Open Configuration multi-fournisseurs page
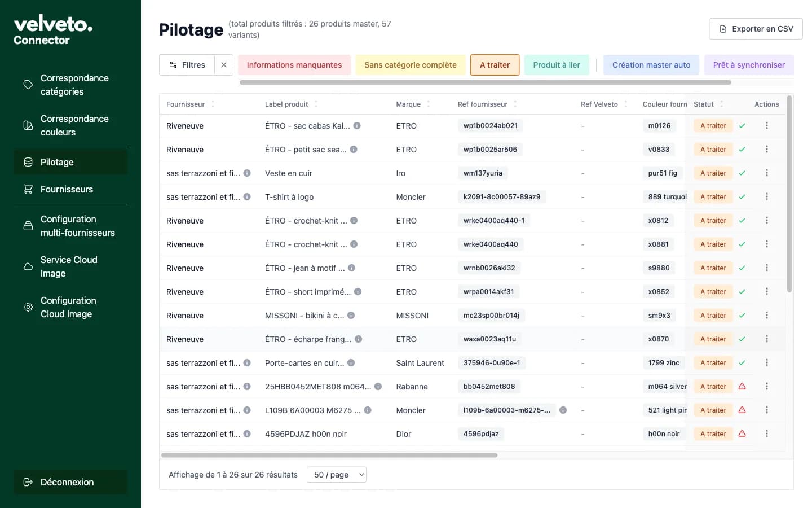This screenshot has width=812, height=508. tap(70, 226)
